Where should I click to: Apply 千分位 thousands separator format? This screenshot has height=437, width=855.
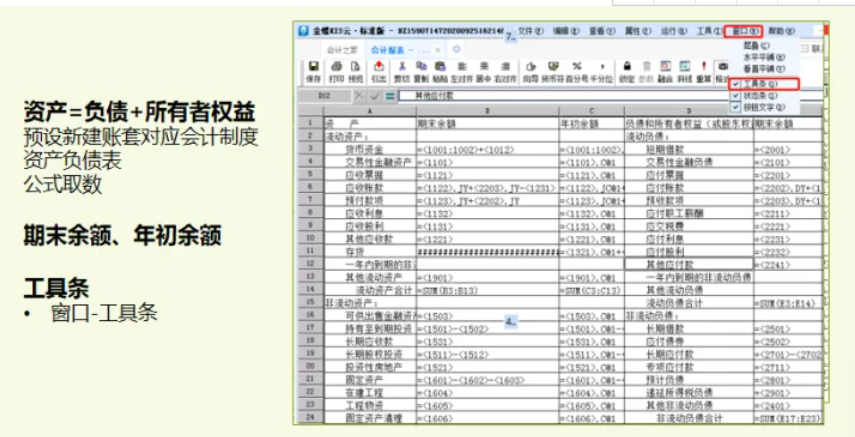click(602, 67)
